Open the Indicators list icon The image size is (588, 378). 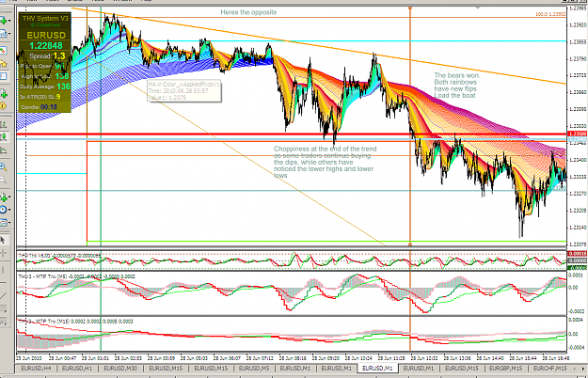tap(4, 197)
